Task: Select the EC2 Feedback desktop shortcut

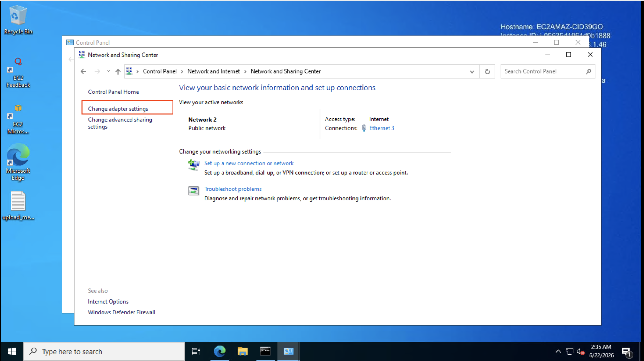Action: click(x=18, y=72)
